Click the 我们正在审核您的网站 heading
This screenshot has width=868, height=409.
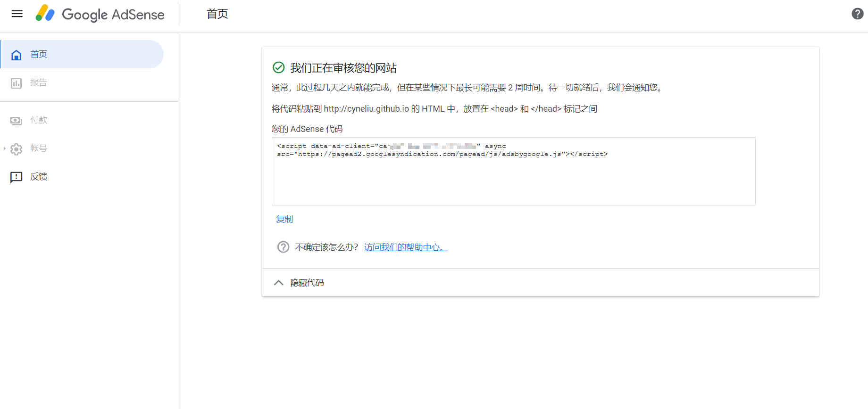pyautogui.click(x=343, y=68)
